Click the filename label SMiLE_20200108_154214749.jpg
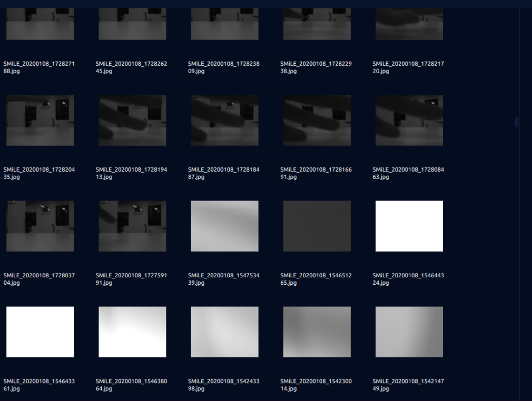The image size is (532, 401). 408,385
